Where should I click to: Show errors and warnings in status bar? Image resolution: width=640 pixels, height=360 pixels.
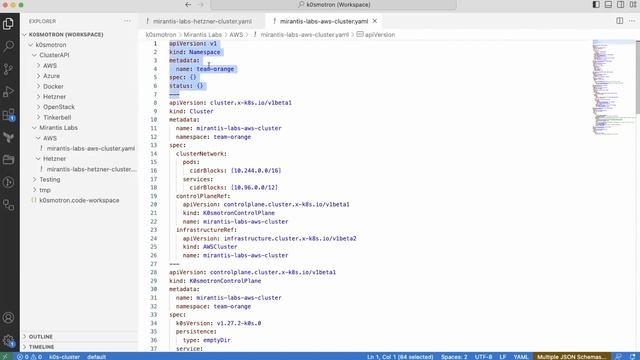tap(29, 357)
